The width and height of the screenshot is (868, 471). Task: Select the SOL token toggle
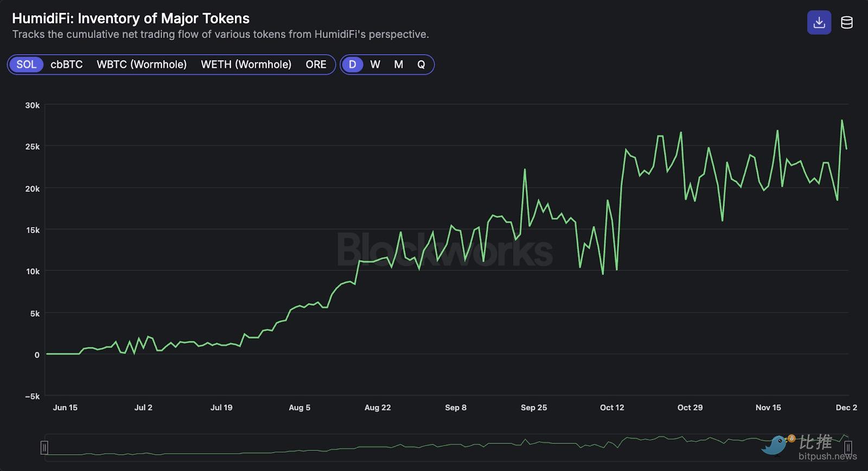click(26, 64)
